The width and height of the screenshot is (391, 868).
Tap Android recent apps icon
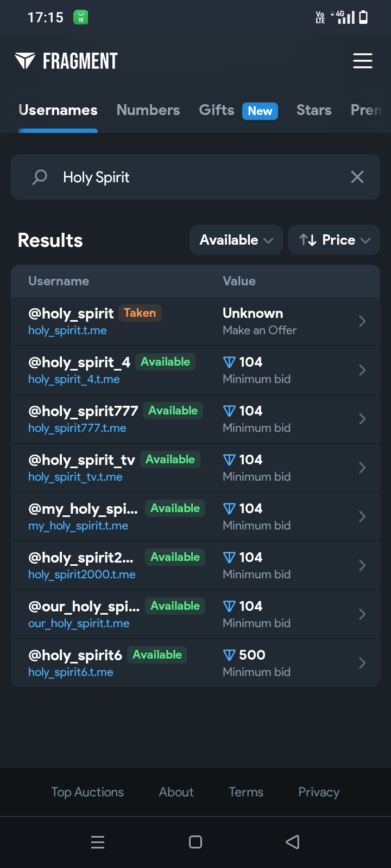click(x=98, y=842)
